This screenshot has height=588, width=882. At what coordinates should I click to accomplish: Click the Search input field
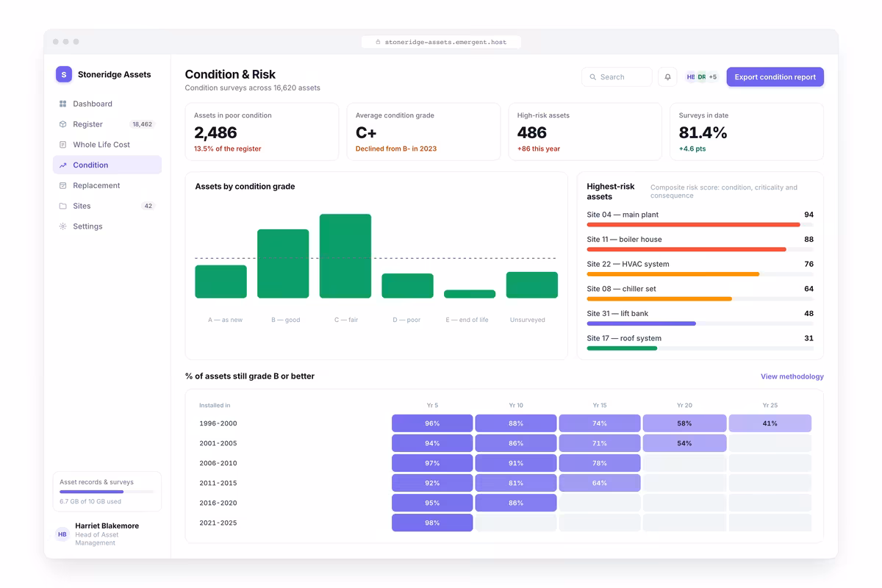pos(617,77)
